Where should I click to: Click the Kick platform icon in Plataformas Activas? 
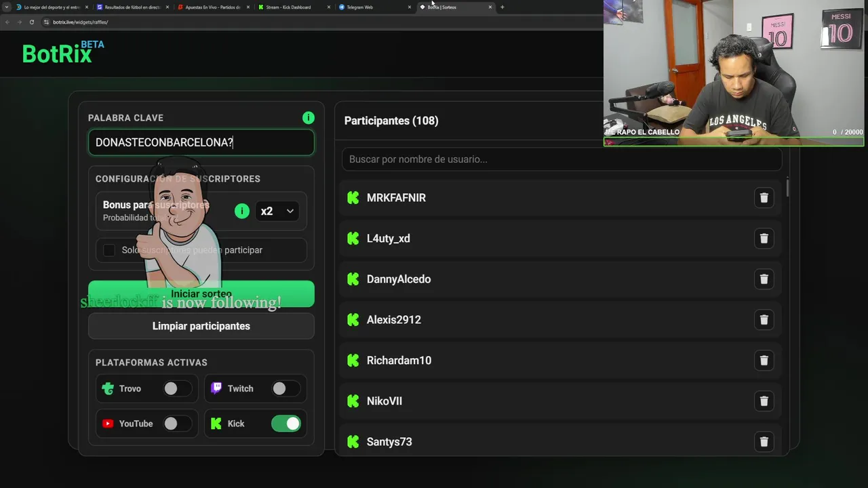(x=216, y=424)
